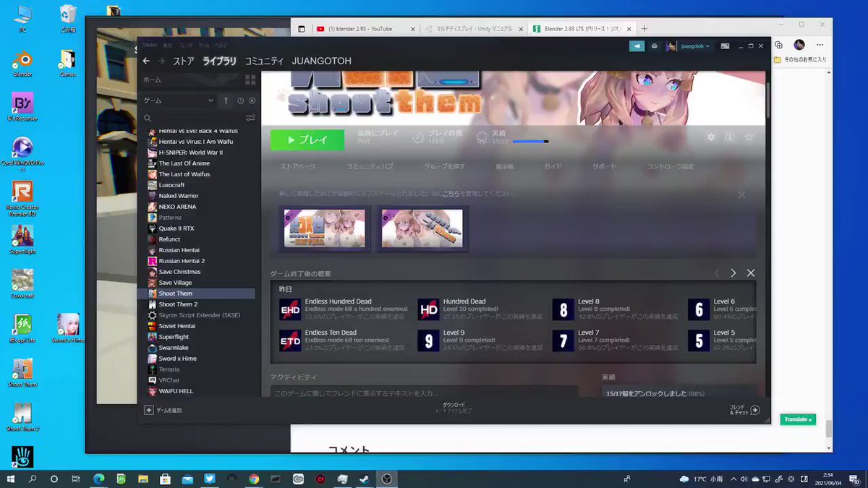Image resolution: width=868 pixels, height=488 pixels.
Task: Open Endless Hundred Dead achievement icon
Action: [290, 309]
